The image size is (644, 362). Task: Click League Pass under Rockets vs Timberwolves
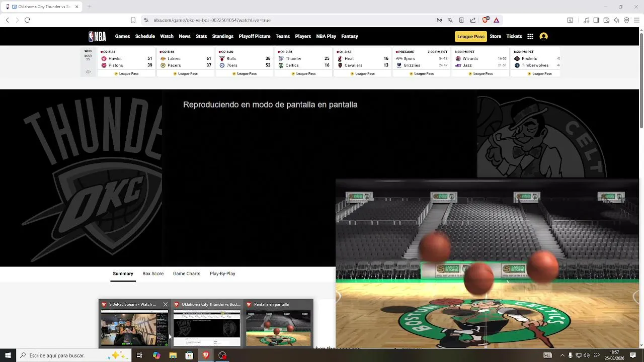(539, 73)
